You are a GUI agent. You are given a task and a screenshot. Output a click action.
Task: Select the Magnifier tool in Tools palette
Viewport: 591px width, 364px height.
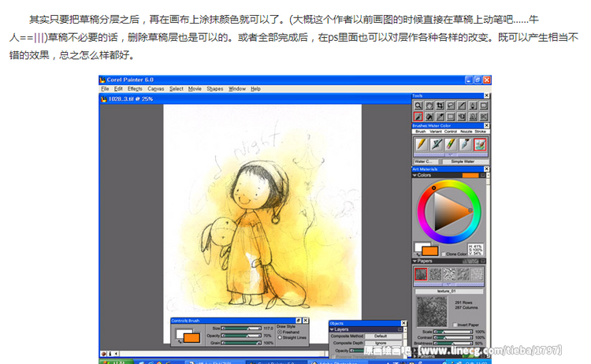[x=418, y=106]
